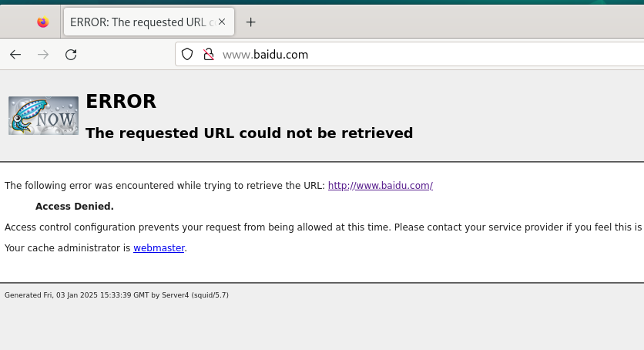The width and height of the screenshot is (644, 350).
Task: Open a new tab with plus button
Action: pos(250,22)
